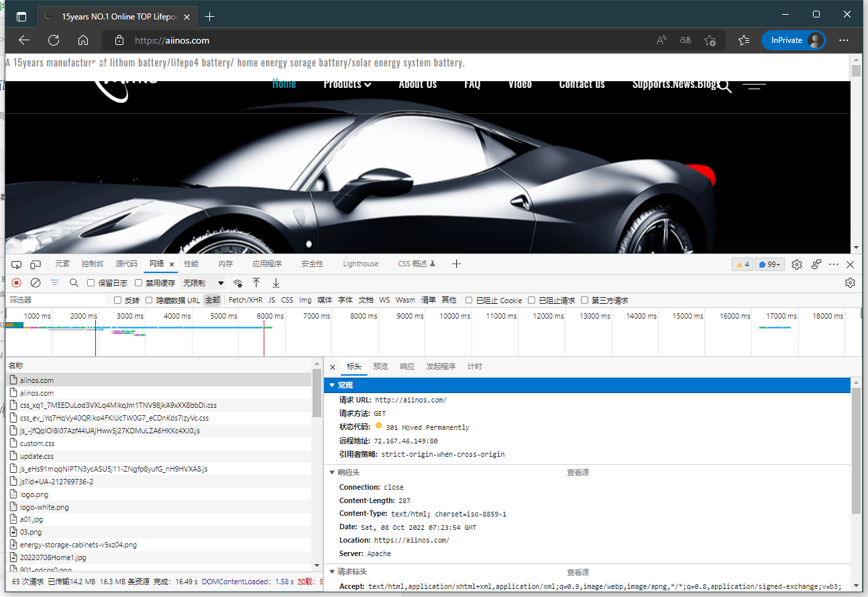This screenshot has height=597, width=868.
Task: Filter requests by CSS type
Action: [287, 300]
